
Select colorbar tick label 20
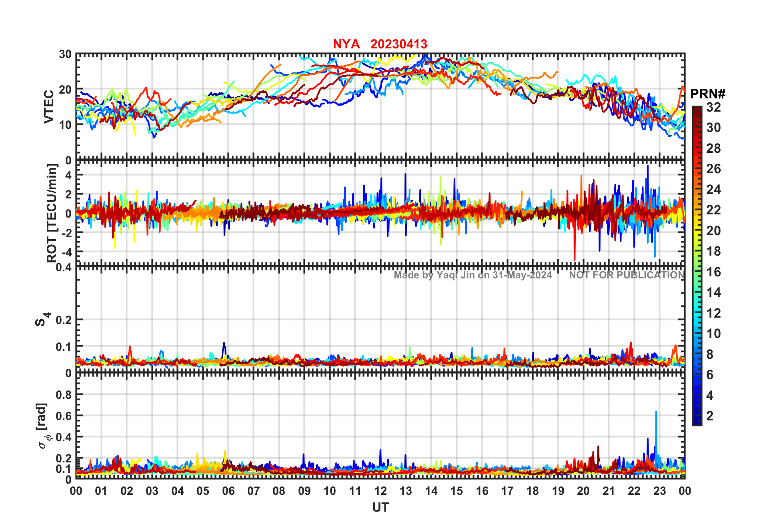click(713, 231)
